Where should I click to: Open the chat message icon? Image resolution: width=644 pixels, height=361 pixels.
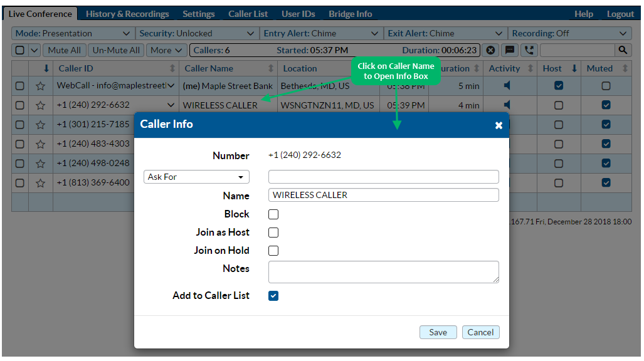509,50
